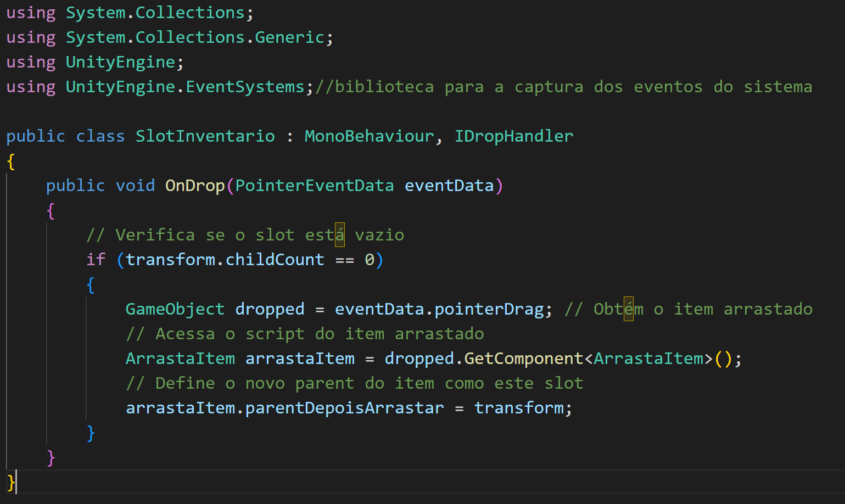The image size is (845, 504).
Task: Click the SlotInventario class name
Action: click(205, 136)
